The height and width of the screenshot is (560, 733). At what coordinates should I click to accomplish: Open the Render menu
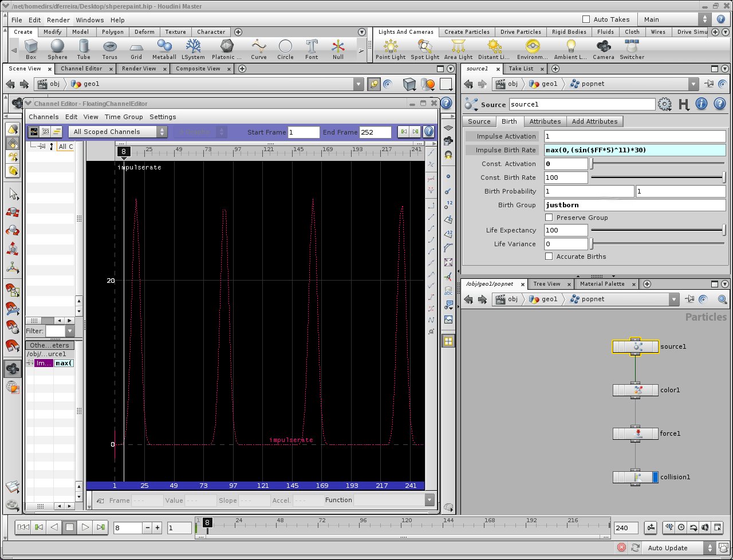point(58,19)
